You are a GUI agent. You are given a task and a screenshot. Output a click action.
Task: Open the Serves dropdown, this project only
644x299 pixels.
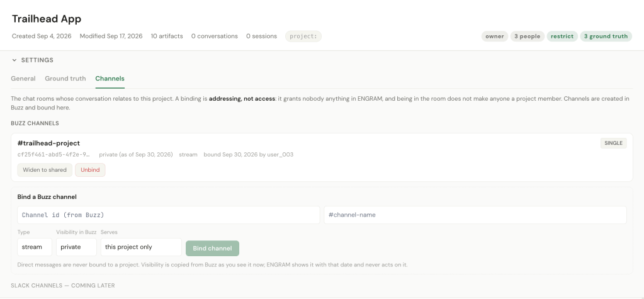tap(141, 247)
